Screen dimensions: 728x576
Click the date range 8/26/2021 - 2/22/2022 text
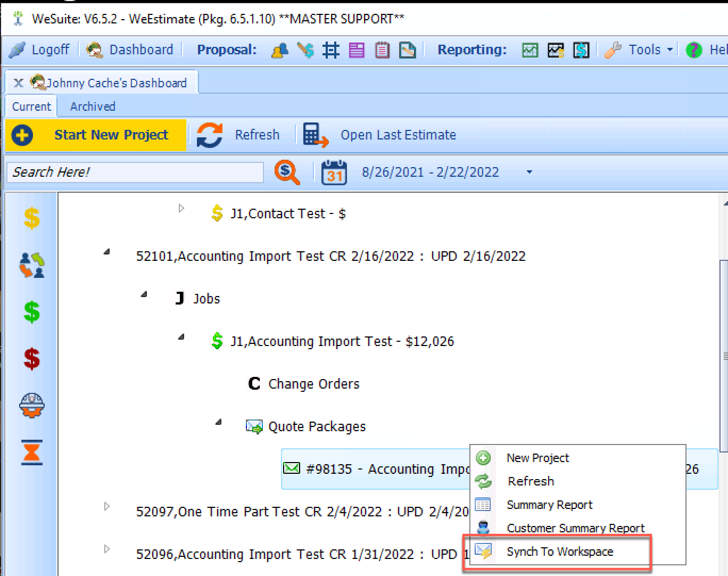point(431,172)
